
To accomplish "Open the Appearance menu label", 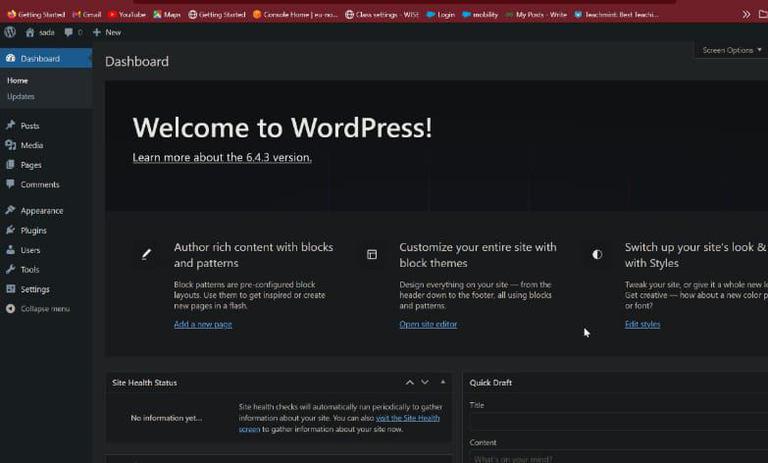I will pos(42,211).
